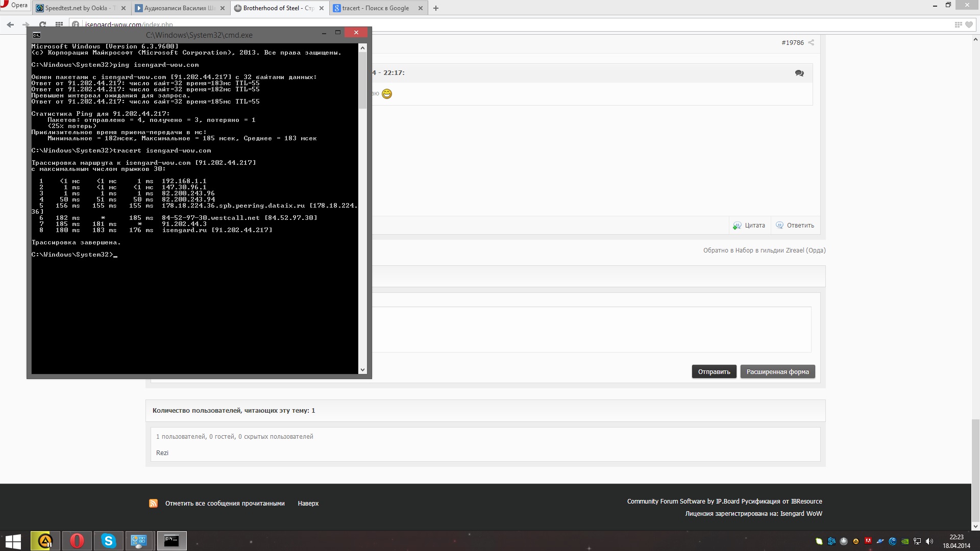Click the Цитата quote link

(x=749, y=226)
